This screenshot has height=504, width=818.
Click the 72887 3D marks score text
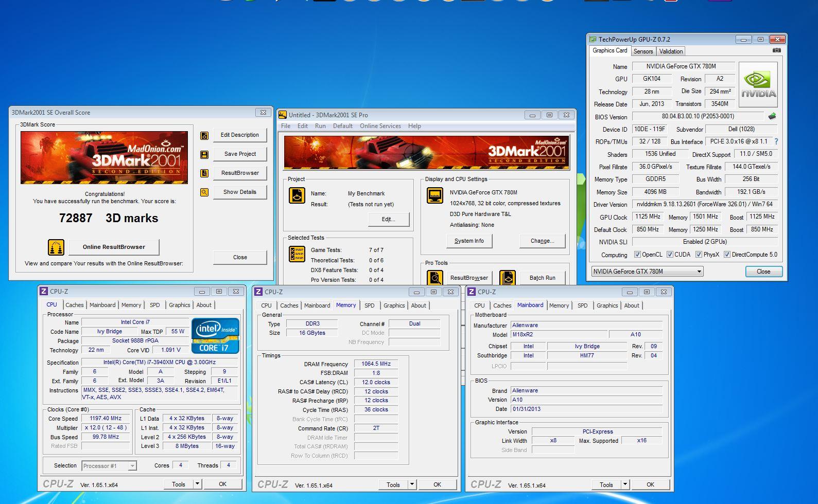point(109,218)
